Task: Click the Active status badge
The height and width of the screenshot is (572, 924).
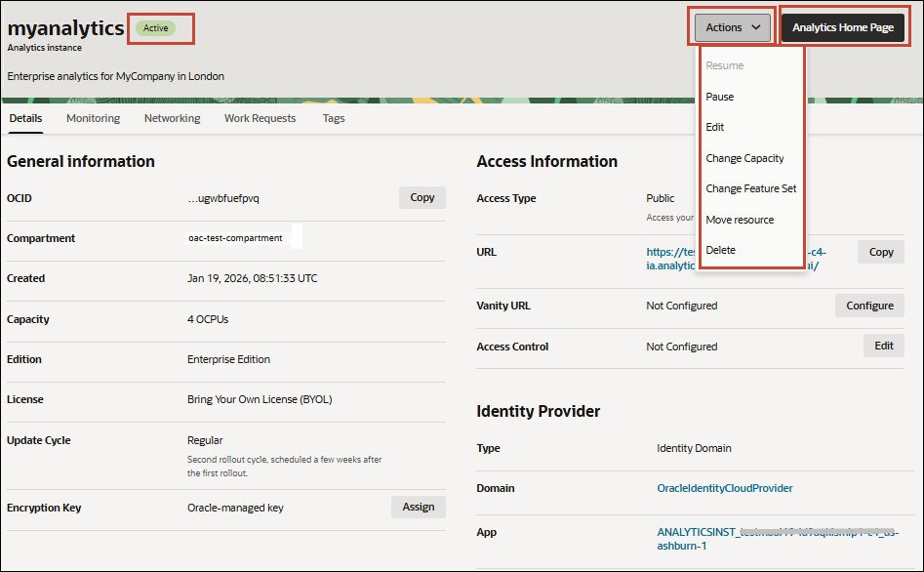Action: click(156, 28)
